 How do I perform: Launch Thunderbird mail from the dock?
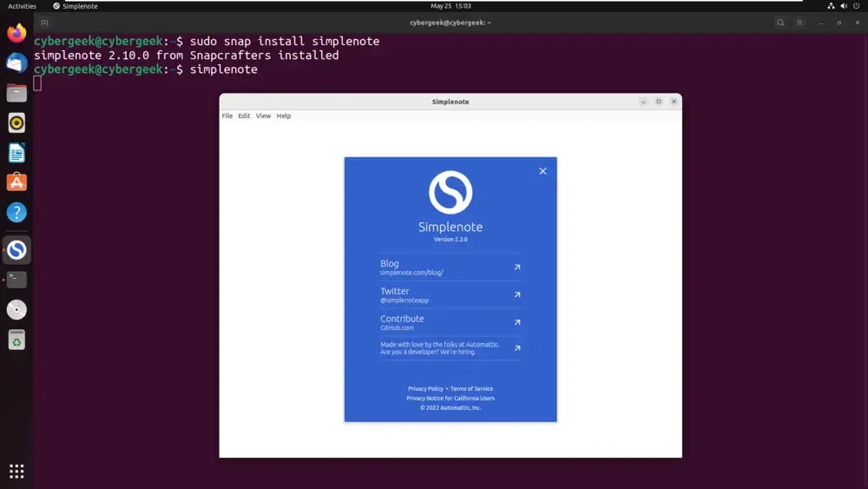(x=16, y=63)
